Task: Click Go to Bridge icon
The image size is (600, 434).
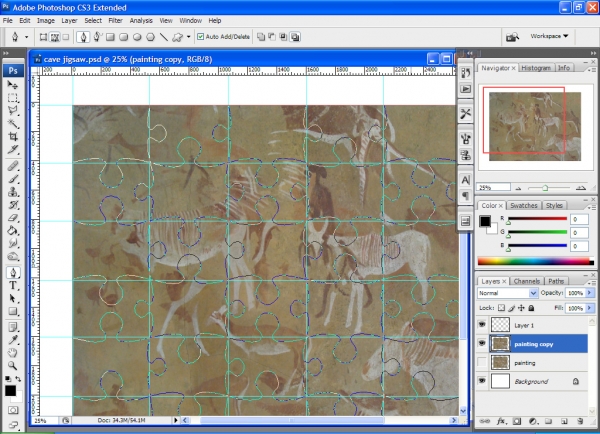Action: (512, 37)
